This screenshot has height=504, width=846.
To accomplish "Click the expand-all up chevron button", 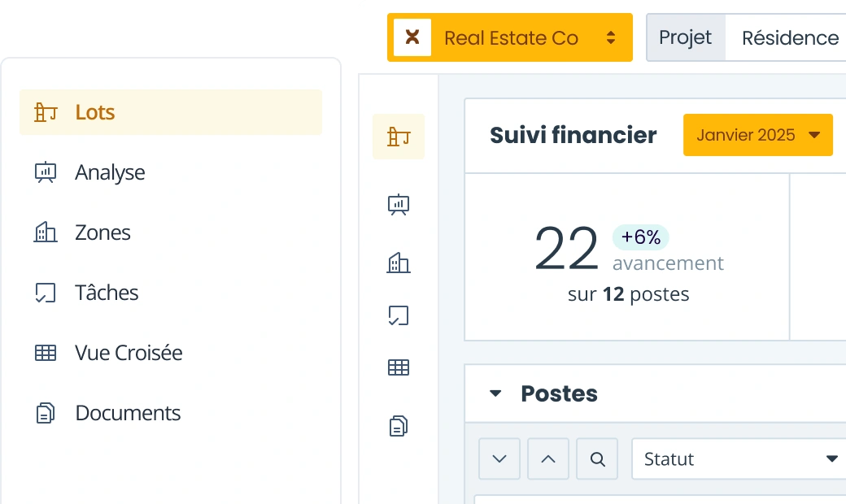I will tap(549, 459).
